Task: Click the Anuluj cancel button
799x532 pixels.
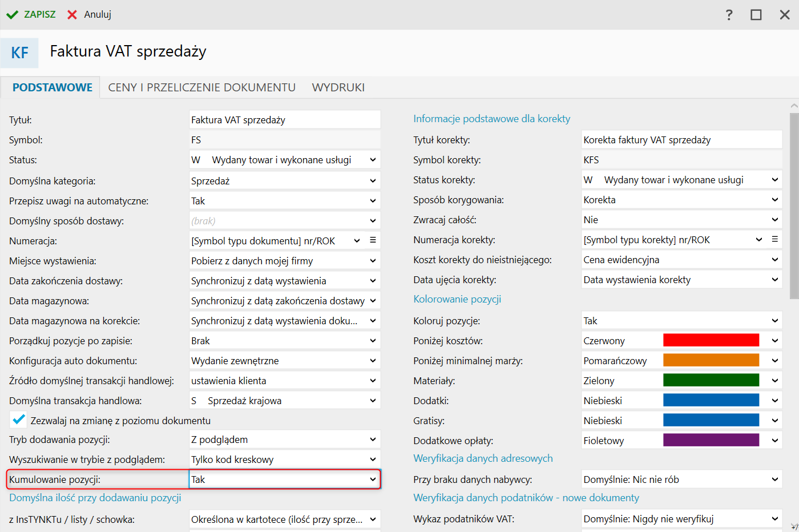Action: coord(89,15)
